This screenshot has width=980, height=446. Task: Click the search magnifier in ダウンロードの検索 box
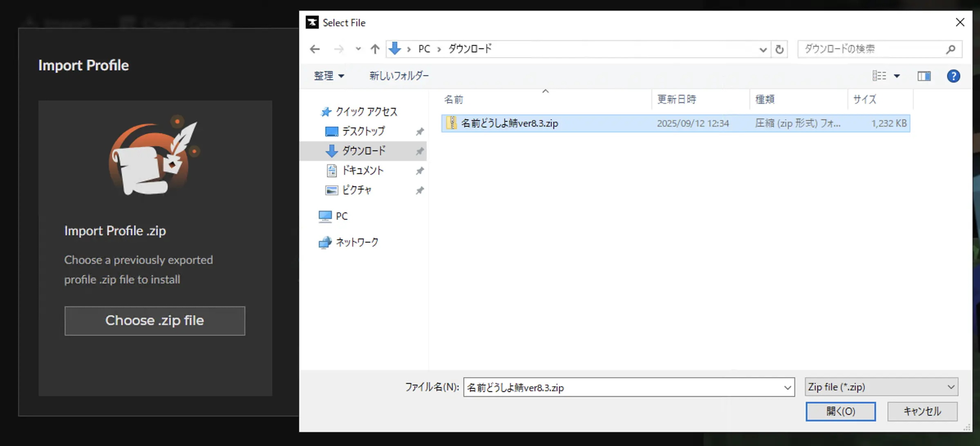pyautogui.click(x=951, y=49)
